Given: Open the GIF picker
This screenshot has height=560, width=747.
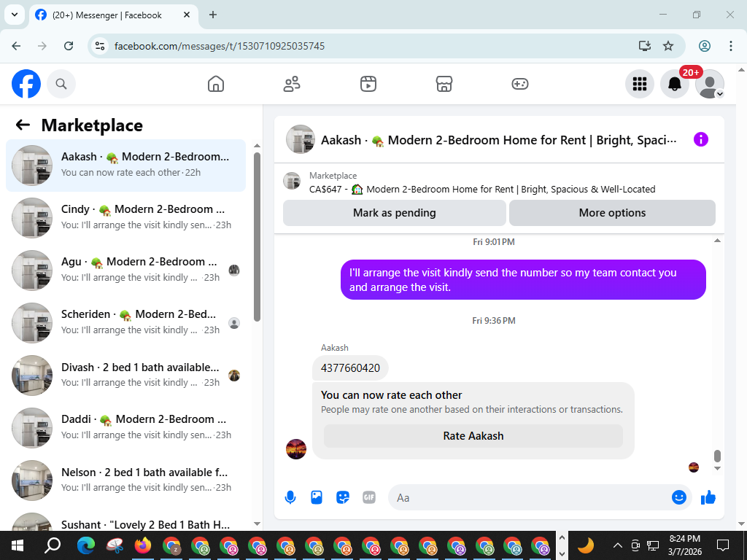Looking at the screenshot, I should click(x=369, y=497).
